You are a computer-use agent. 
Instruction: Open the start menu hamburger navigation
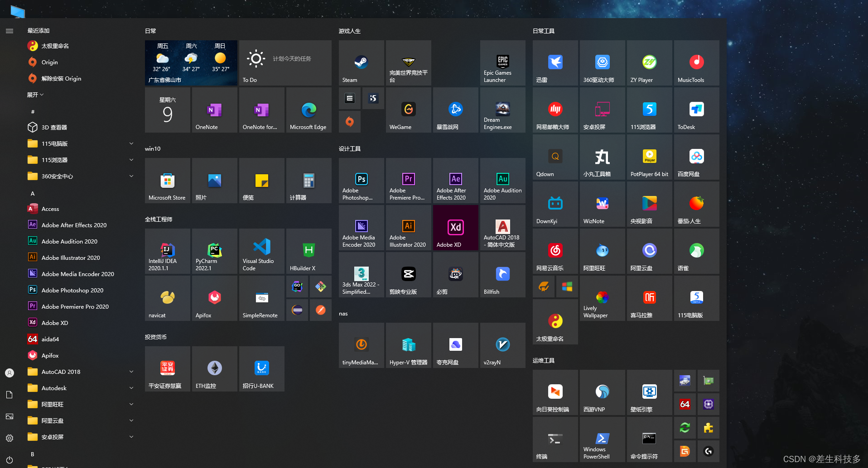tap(10, 31)
